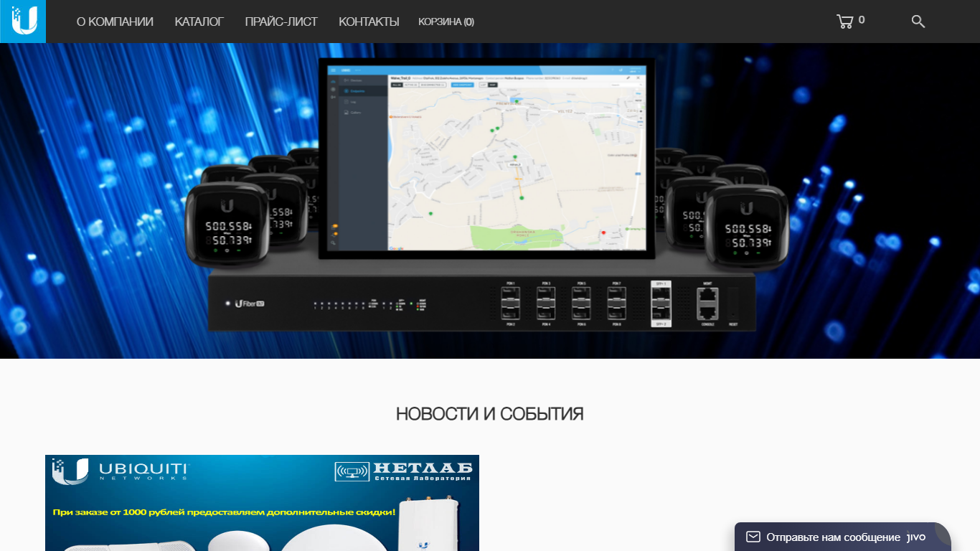The image size is (980, 551).
Task: Click the fiber hero banner image
Action: [490, 201]
